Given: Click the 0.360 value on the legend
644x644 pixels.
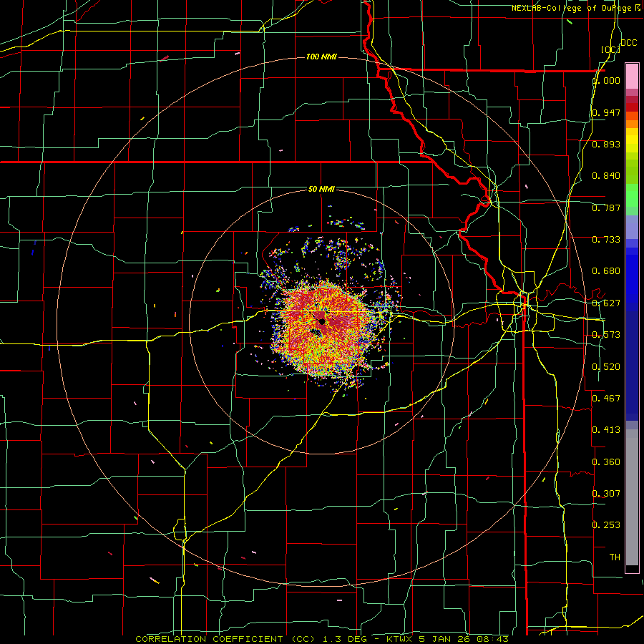Looking at the screenshot, I should pyautogui.click(x=606, y=462).
